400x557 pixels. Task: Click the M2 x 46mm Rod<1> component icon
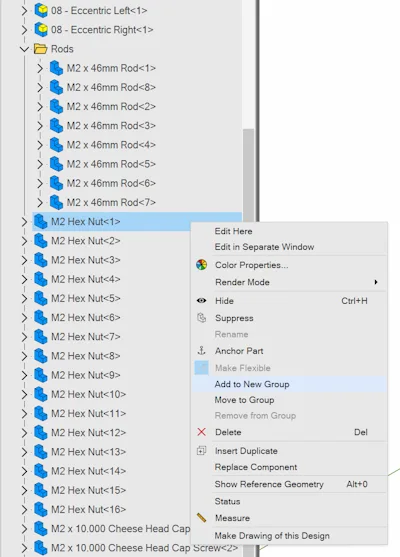(56, 68)
